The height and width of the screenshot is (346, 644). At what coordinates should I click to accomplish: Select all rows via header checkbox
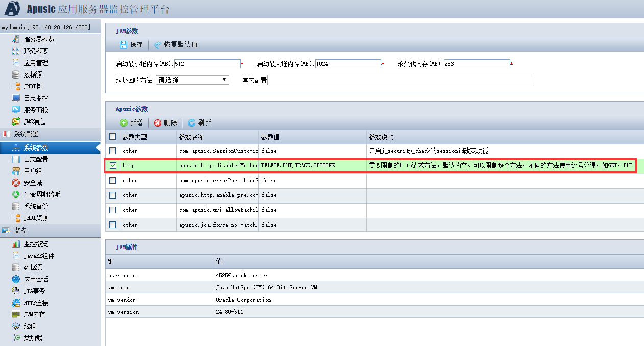tap(112, 136)
